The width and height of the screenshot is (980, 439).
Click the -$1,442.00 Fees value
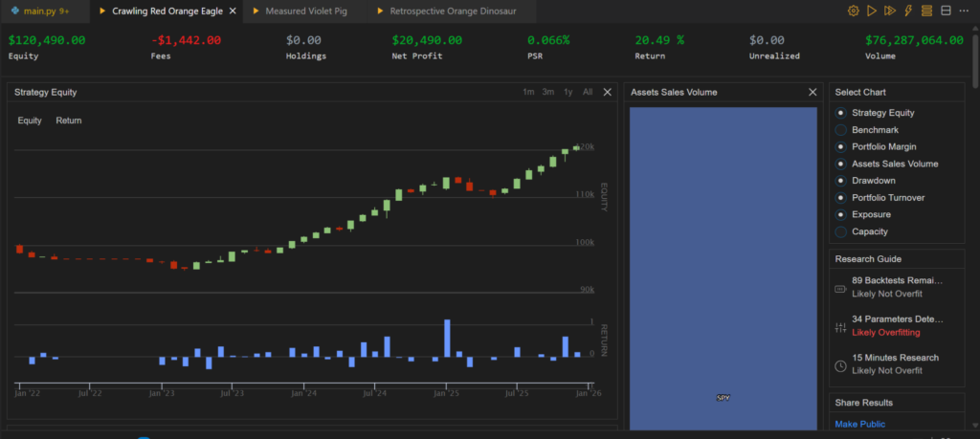(x=186, y=40)
